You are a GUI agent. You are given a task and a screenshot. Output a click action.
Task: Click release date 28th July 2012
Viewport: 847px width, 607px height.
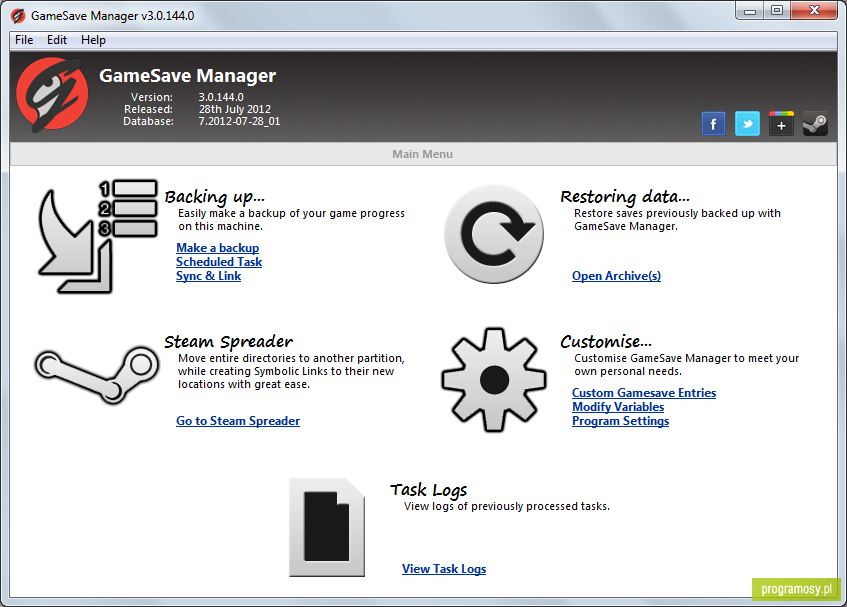tap(235, 109)
